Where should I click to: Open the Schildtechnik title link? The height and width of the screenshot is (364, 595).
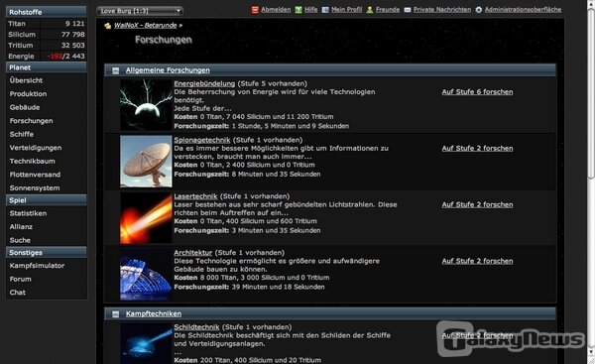196,327
